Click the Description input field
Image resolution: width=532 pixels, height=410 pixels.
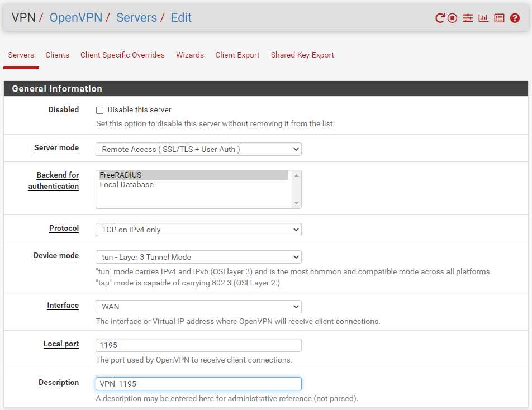[198, 384]
